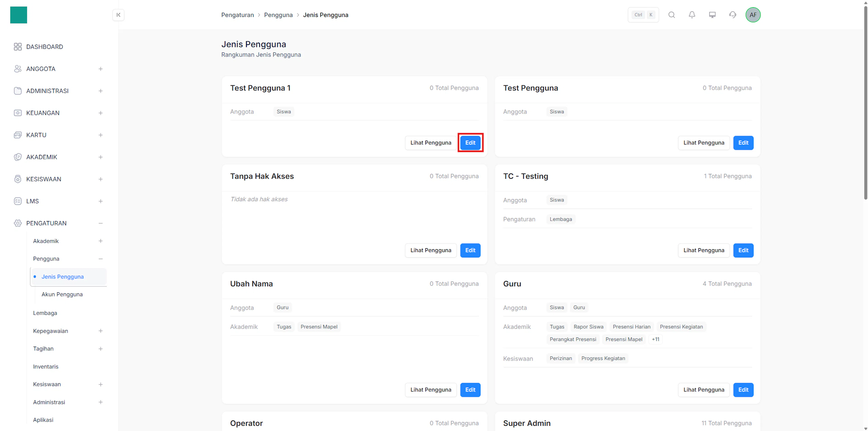
Task: Collapse the sidebar with the arrow button
Action: 118,15
